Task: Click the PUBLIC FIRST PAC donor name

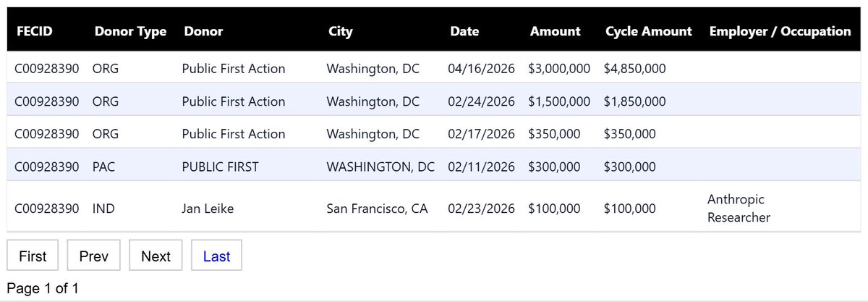Action: click(220, 167)
